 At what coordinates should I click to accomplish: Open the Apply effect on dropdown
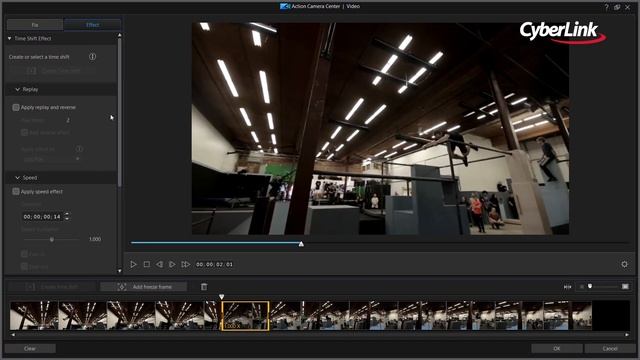coord(51,159)
